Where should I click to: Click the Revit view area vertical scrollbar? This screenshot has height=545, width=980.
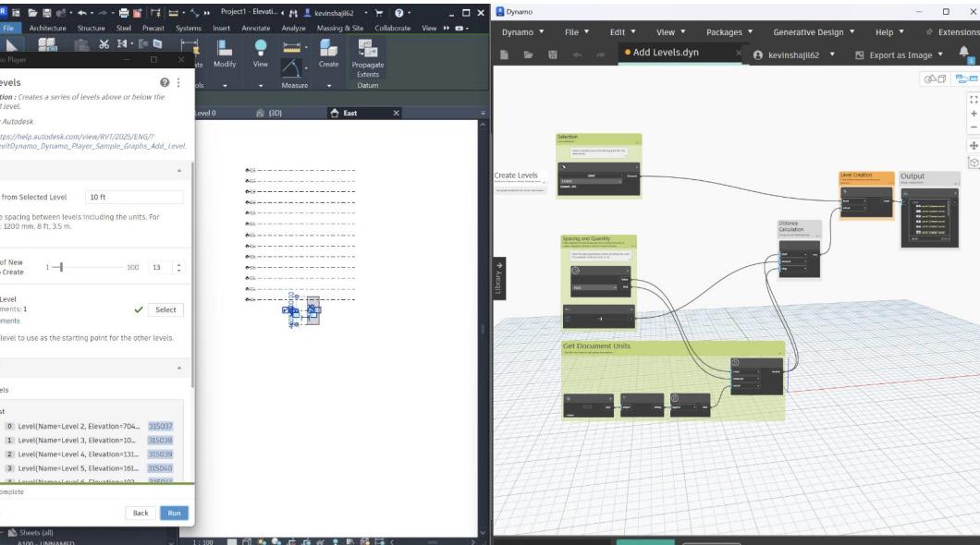pyautogui.click(x=483, y=328)
